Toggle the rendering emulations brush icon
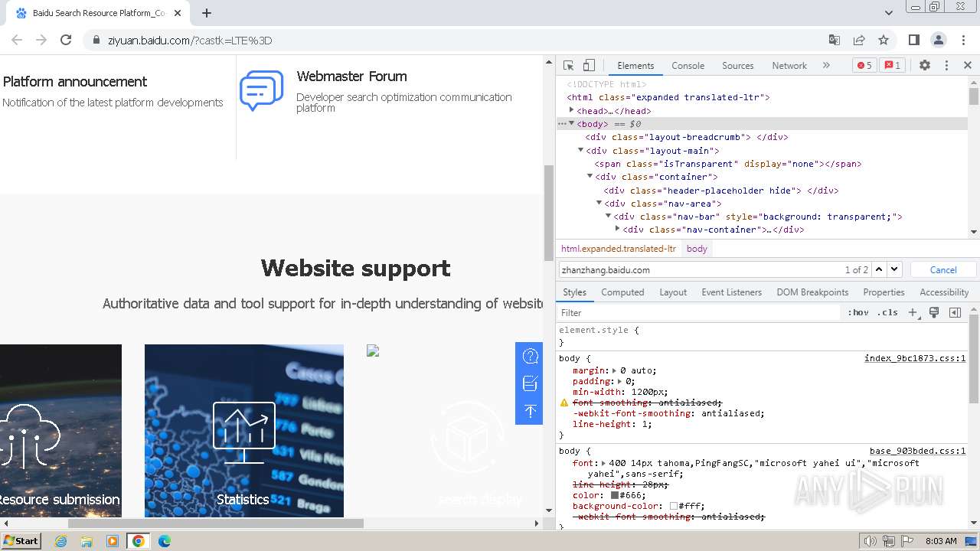This screenshot has width=980, height=551. pos(934,312)
